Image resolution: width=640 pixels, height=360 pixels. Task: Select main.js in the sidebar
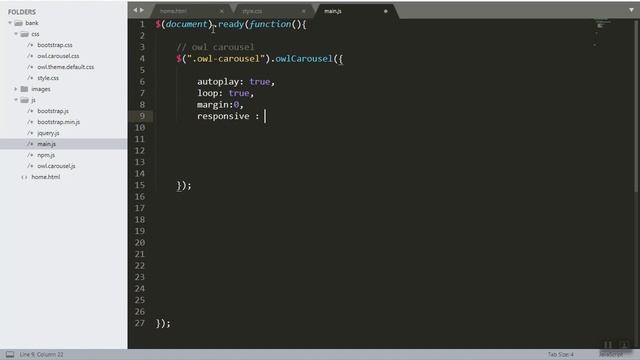[47, 144]
